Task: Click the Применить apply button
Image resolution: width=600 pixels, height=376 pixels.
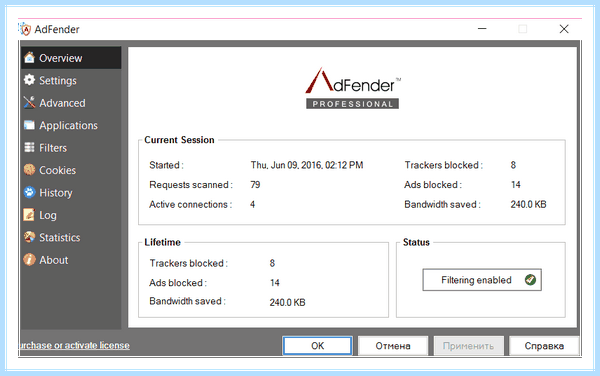Action: tap(468, 346)
